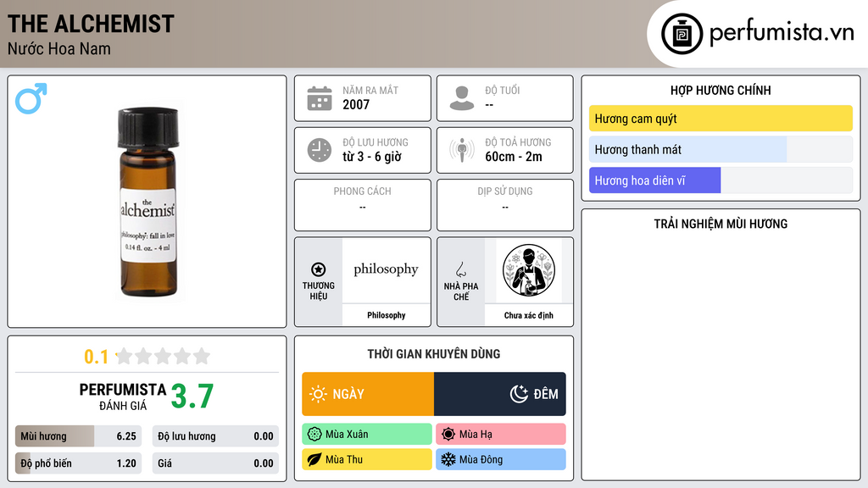Select the Mùa Thu season tag
The image size is (868, 488).
click(367, 460)
